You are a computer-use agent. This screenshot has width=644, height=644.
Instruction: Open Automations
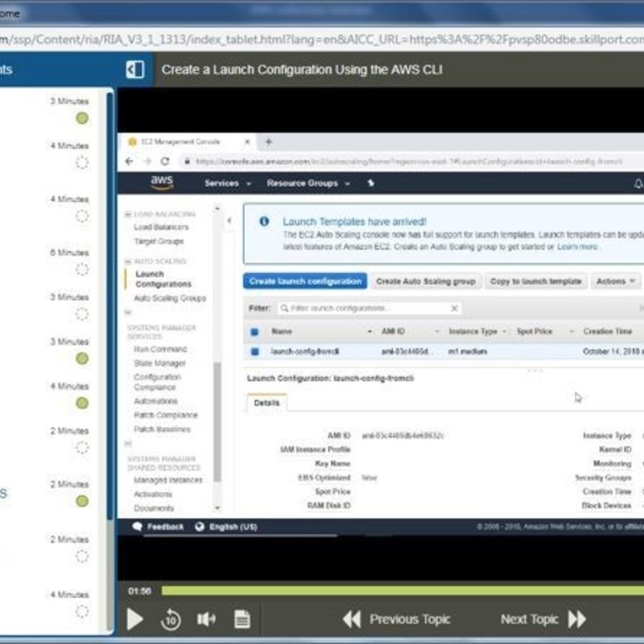(x=155, y=401)
